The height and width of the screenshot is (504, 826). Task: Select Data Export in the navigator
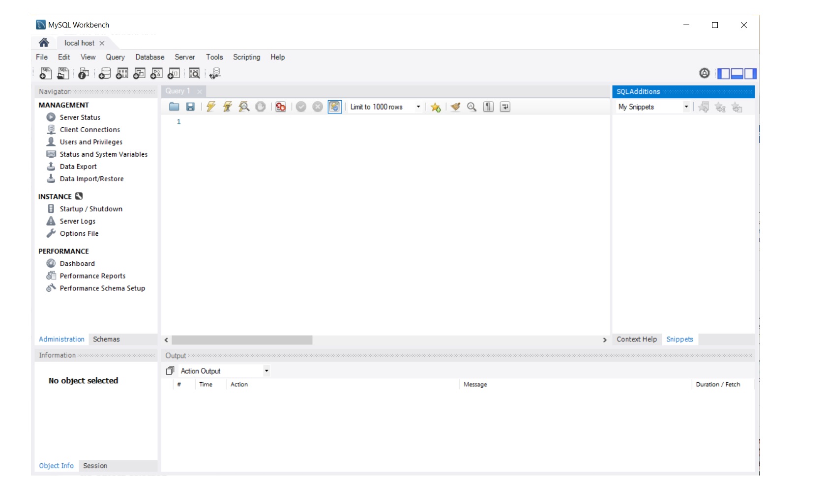[x=78, y=167]
